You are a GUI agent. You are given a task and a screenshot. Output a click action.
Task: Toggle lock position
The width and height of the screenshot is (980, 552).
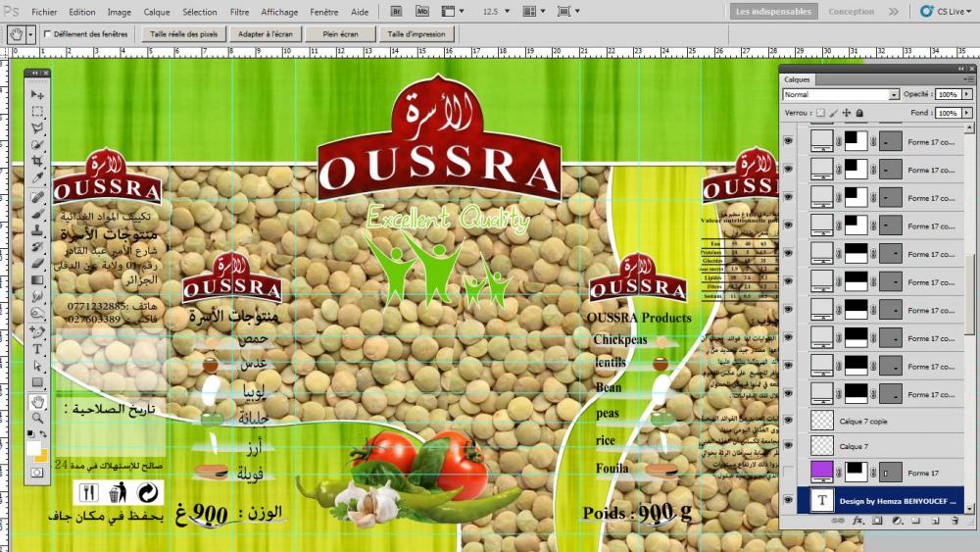(x=847, y=113)
